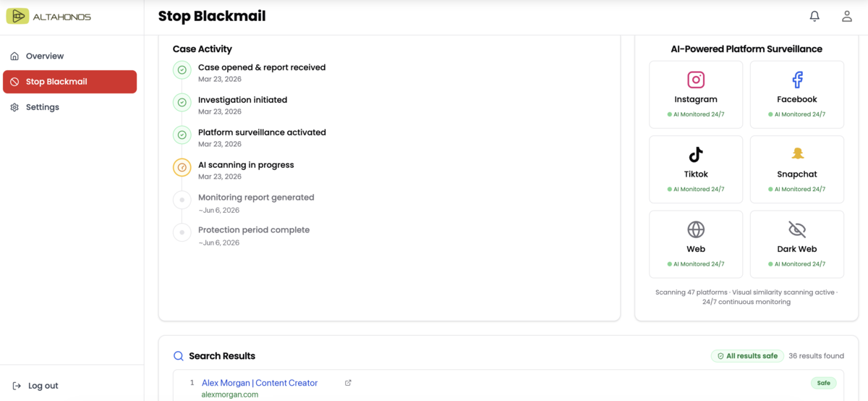Click the alexmorgan.com URL
The image size is (868, 401).
[x=229, y=394]
